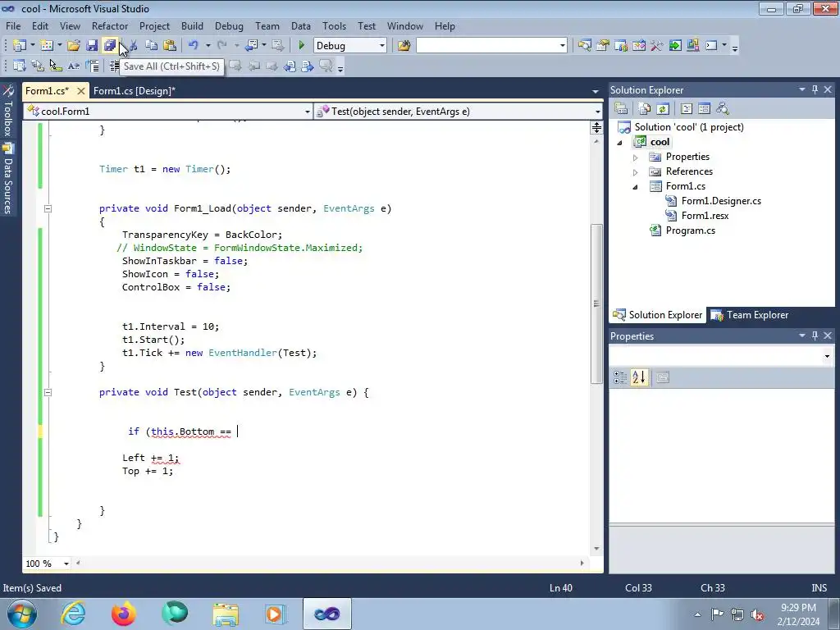Open the Toolbox via wrench-and-hammer icon
This screenshot has width=840, height=630.
coord(657,46)
